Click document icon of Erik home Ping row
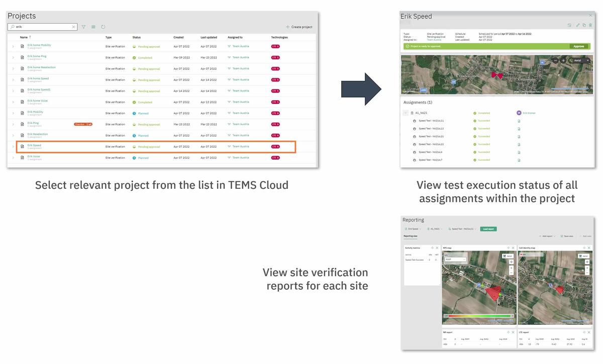Viewport: 603px width, 364px height. [x=22, y=57]
